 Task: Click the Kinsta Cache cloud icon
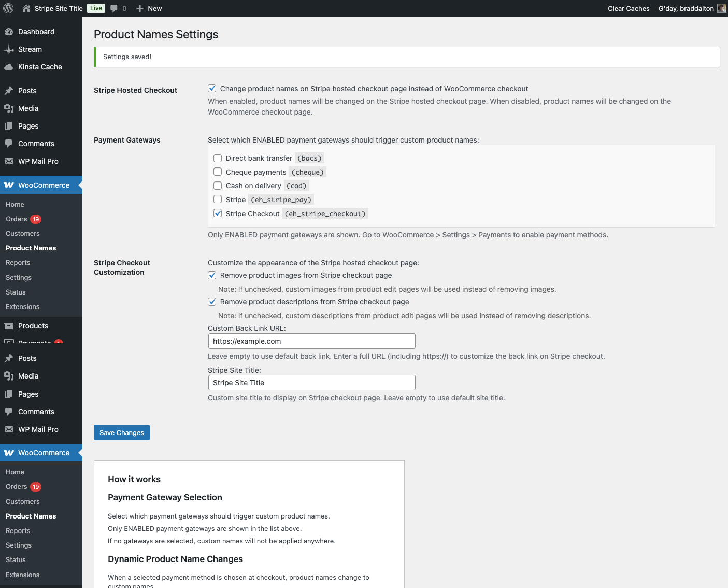9,67
